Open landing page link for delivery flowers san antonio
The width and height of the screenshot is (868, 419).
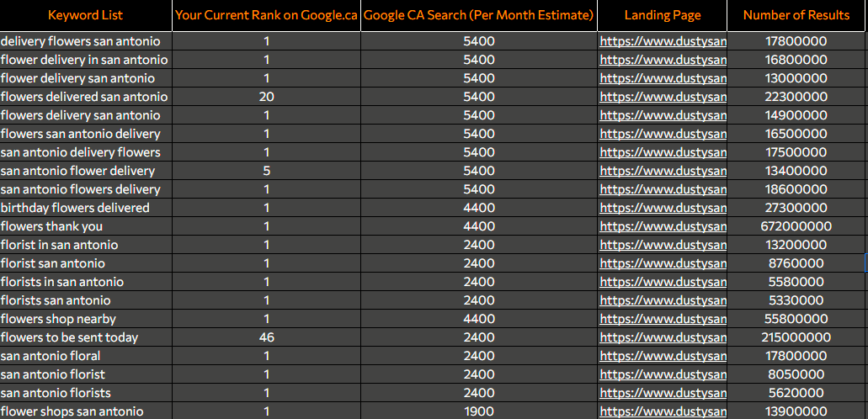pyautogui.click(x=663, y=41)
